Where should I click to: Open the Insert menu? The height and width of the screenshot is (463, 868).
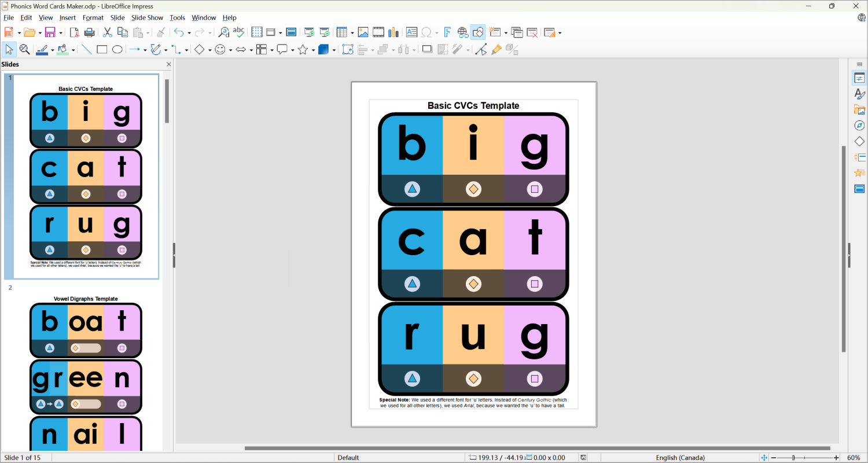coord(68,18)
